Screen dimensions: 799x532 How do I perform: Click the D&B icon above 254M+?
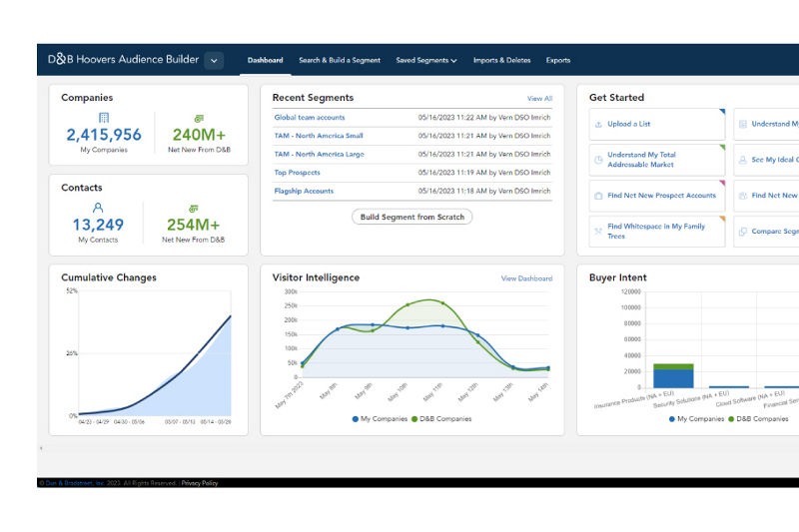click(197, 208)
